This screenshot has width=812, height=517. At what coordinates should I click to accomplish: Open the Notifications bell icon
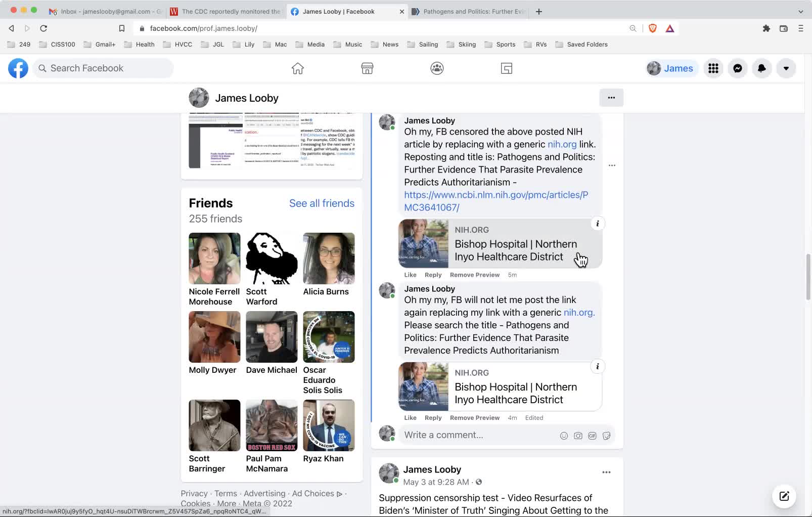[762, 68]
